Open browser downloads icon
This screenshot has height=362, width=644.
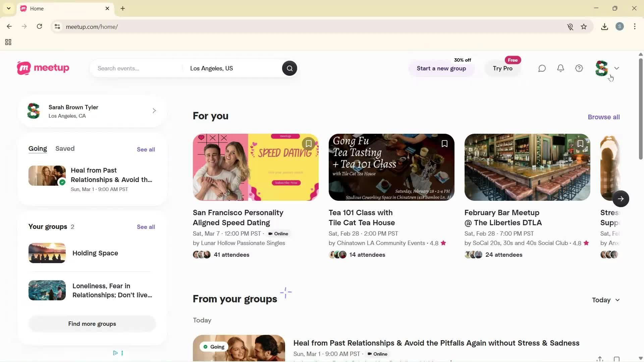[x=604, y=26]
